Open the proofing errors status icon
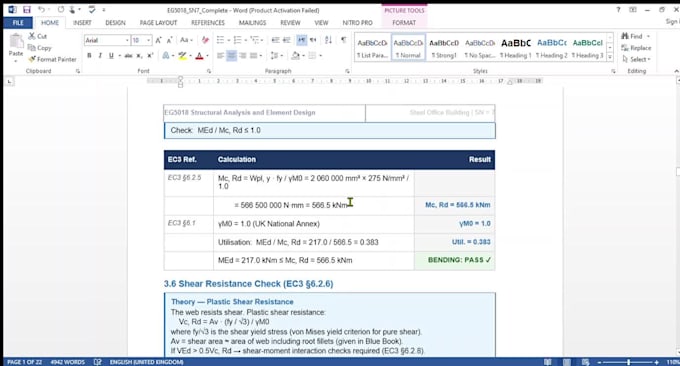Image resolution: width=680 pixels, height=366 pixels. tap(98, 362)
